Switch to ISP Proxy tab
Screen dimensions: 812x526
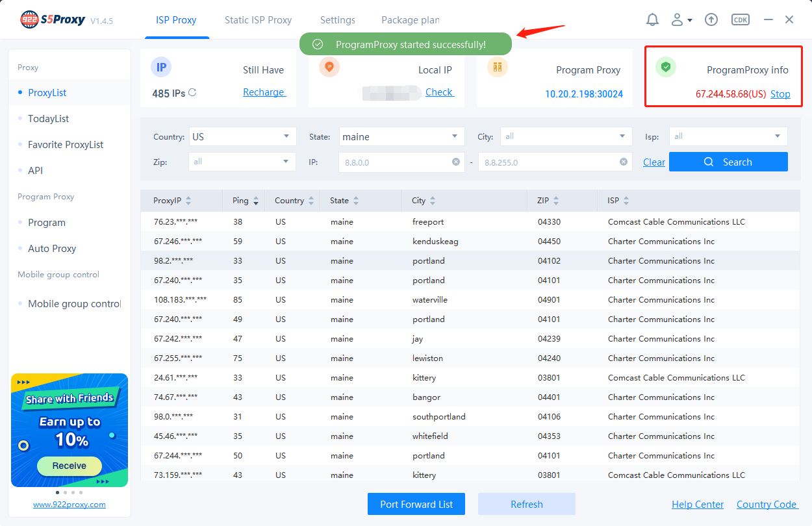point(176,20)
